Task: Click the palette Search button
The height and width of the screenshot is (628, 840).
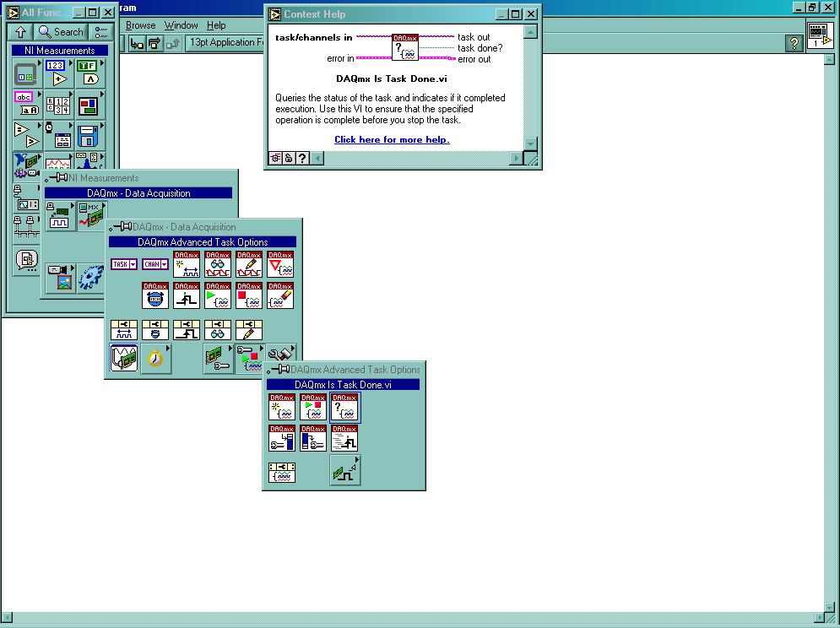Action: [x=61, y=32]
